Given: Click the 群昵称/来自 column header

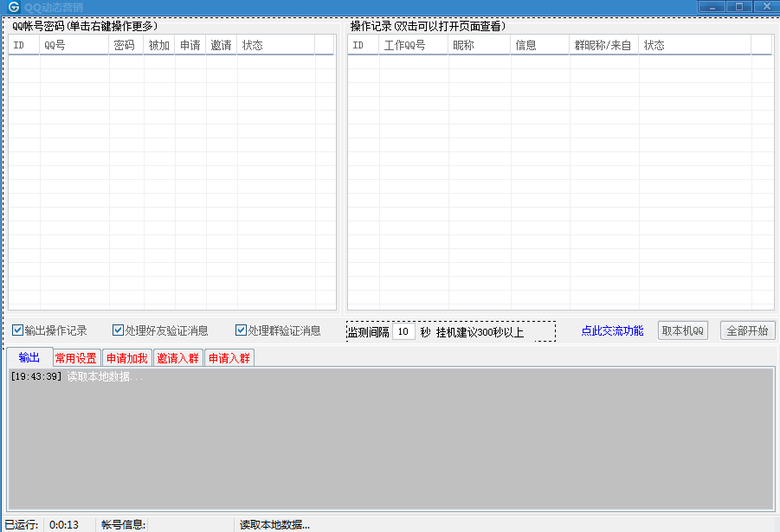Looking at the screenshot, I should [604, 45].
